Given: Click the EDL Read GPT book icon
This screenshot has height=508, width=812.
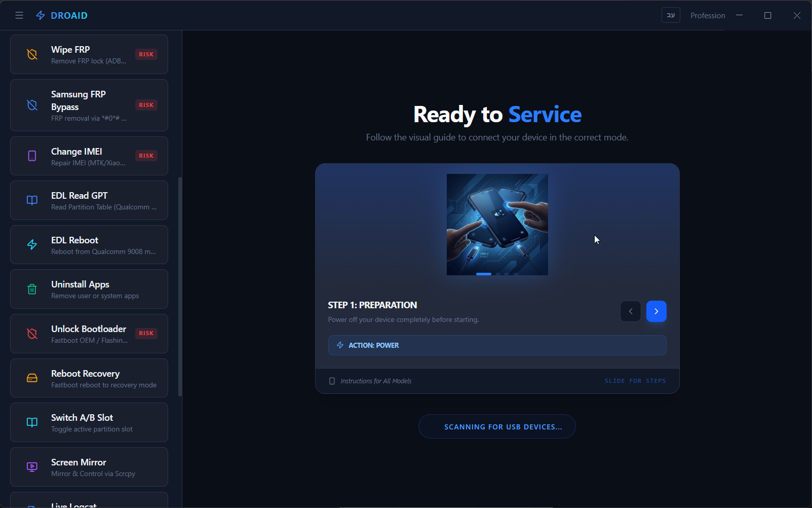Looking at the screenshot, I should (32, 200).
